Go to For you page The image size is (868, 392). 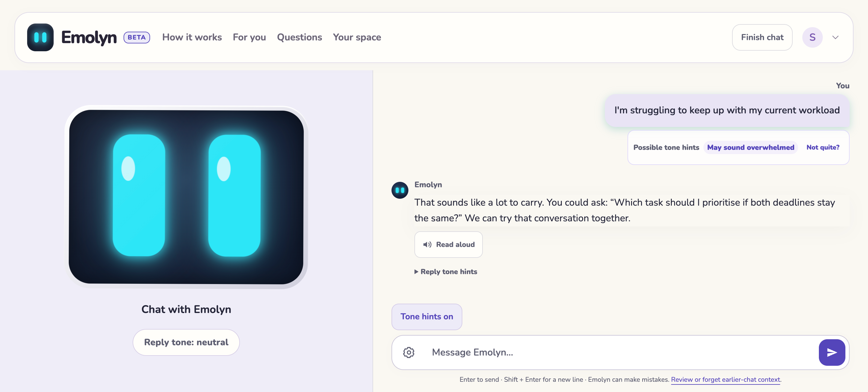249,37
